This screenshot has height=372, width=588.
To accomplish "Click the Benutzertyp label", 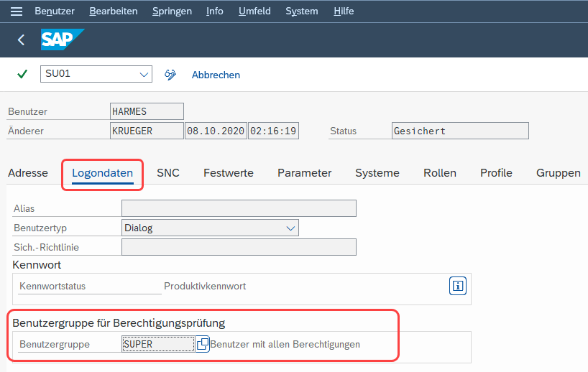I will pos(40,228).
